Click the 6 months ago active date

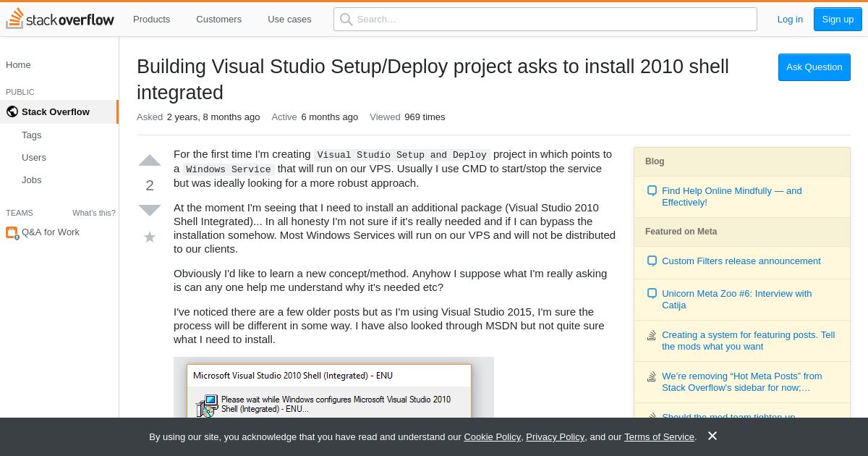click(x=330, y=117)
